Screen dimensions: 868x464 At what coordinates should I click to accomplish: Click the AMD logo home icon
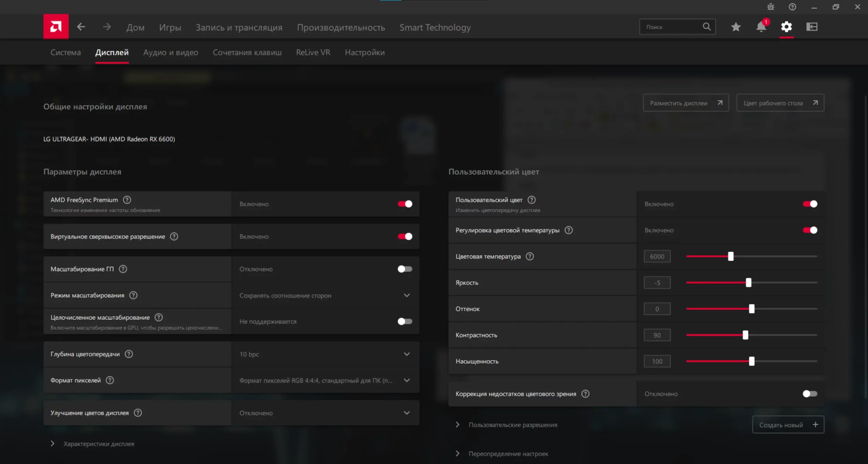[x=56, y=26]
